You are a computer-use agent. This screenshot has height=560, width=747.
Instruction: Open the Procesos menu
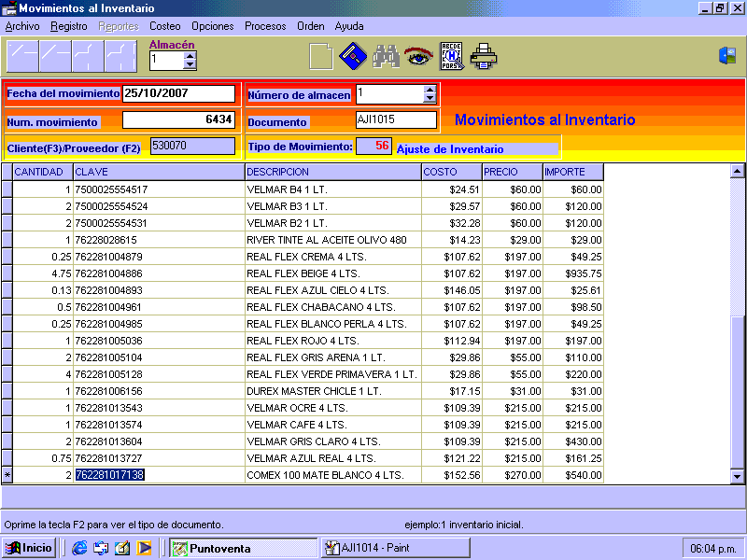tap(265, 26)
